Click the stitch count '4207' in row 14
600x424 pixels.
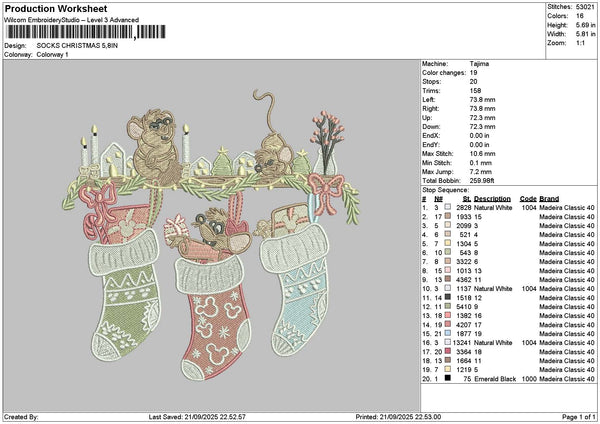click(463, 325)
